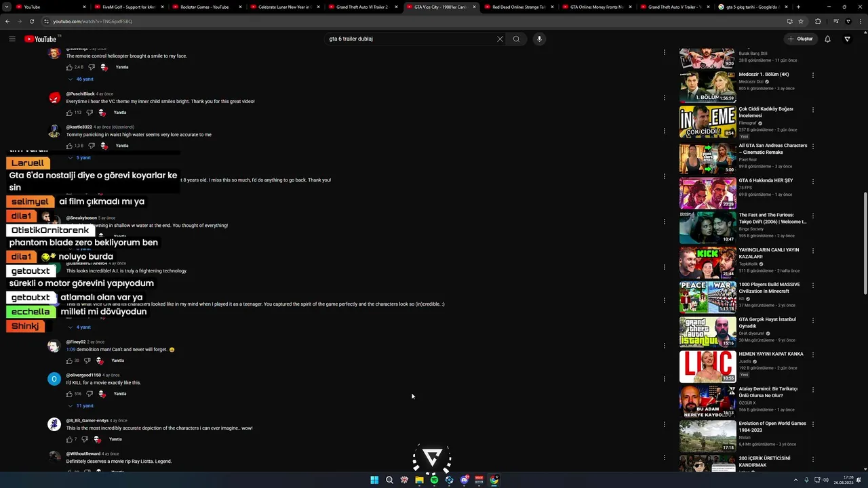Jump to 1:09 timestamp link
The width and height of the screenshot is (868, 488).
pos(71,350)
